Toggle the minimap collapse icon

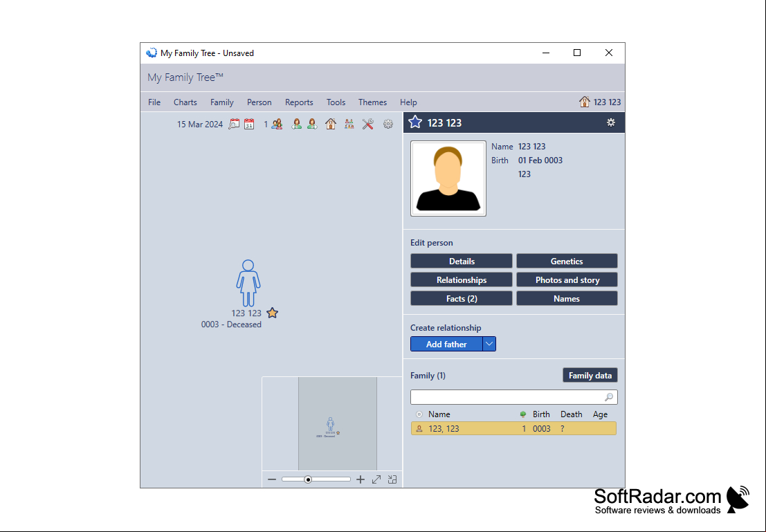point(392,479)
